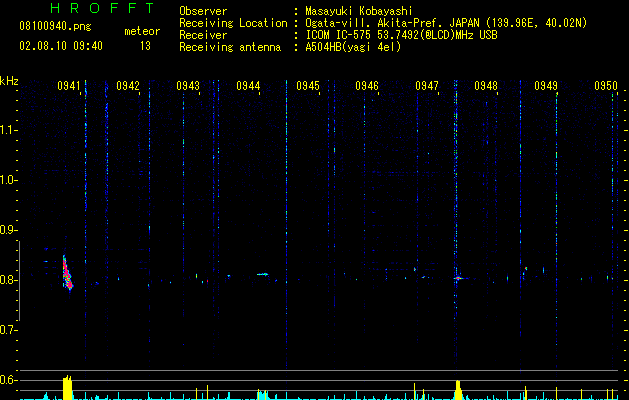Select the file name 08100940.png

click(x=55, y=27)
